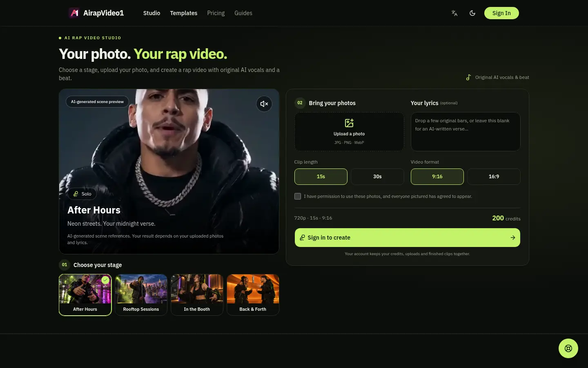The width and height of the screenshot is (588, 368).
Task: Click the Upload a photo dropzone
Action: click(x=349, y=132)
